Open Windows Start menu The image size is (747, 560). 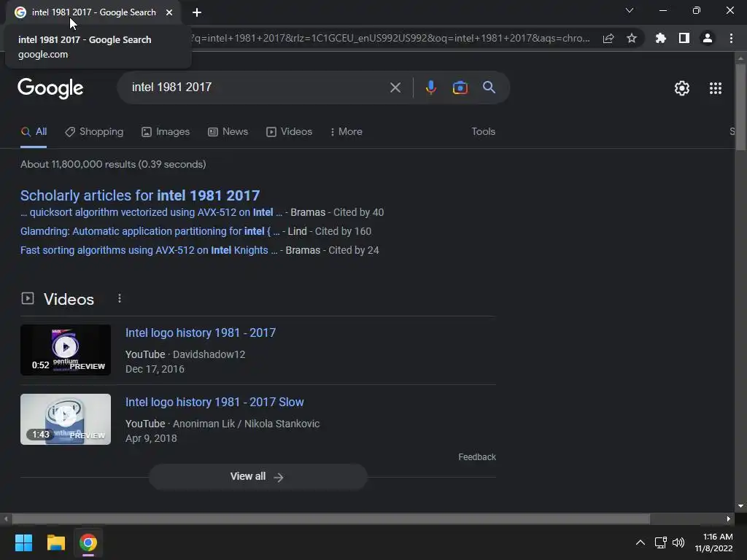pyautogui.click(x=23, y=542)
